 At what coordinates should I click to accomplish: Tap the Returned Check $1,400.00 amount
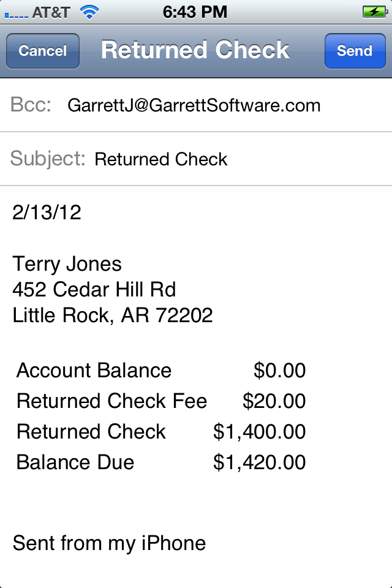259,432
